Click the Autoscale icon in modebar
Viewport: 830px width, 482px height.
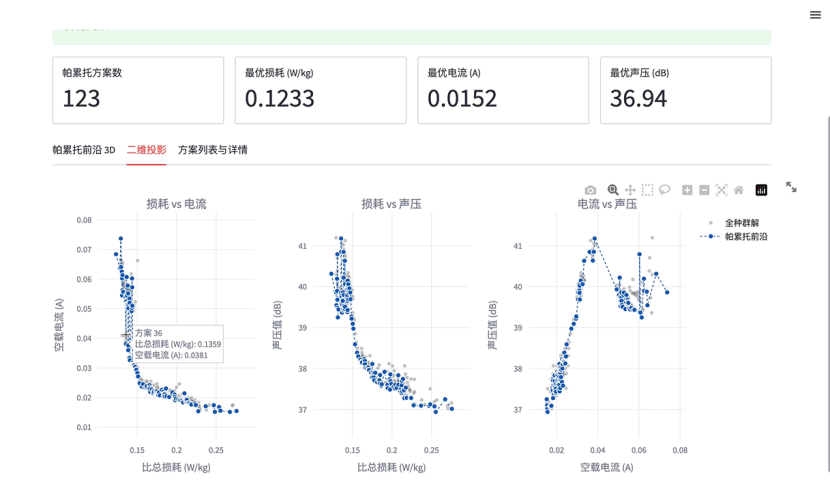(x=721, y=190)
